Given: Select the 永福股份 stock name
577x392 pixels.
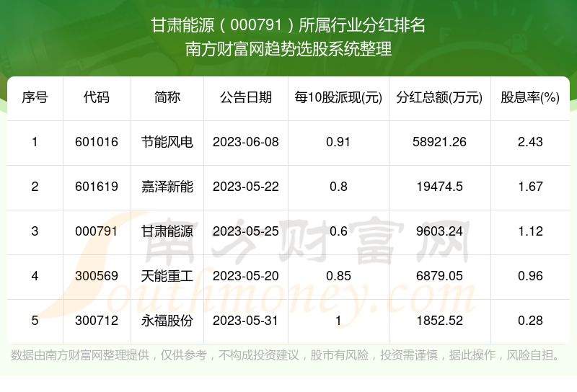Looking at the screenshot, I should tap(167, 321).
